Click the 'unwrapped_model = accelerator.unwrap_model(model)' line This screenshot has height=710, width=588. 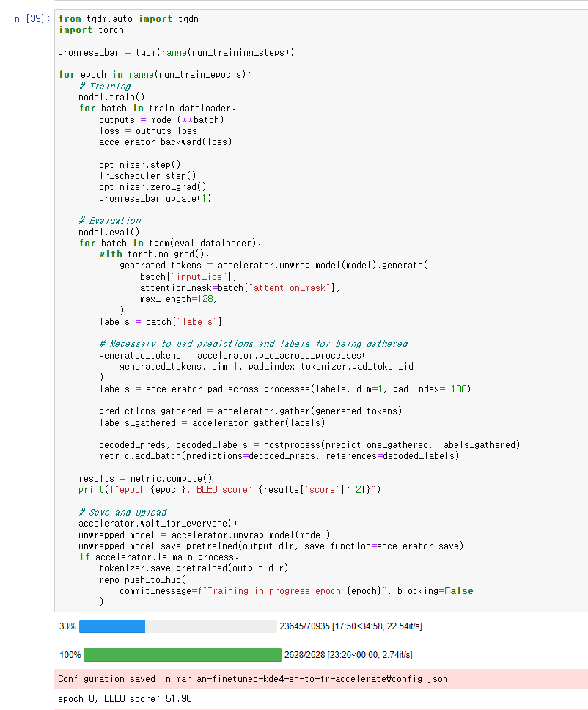205,535
